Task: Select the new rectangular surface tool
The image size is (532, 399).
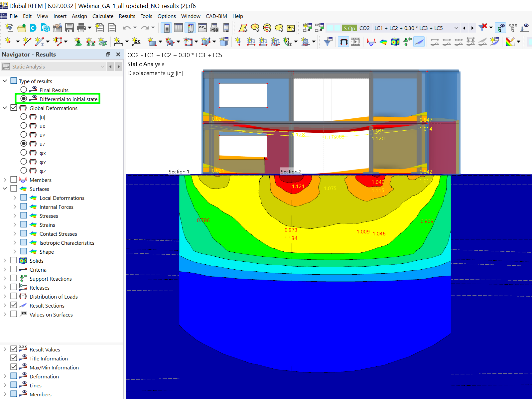Action: click(x=152, y=42)
